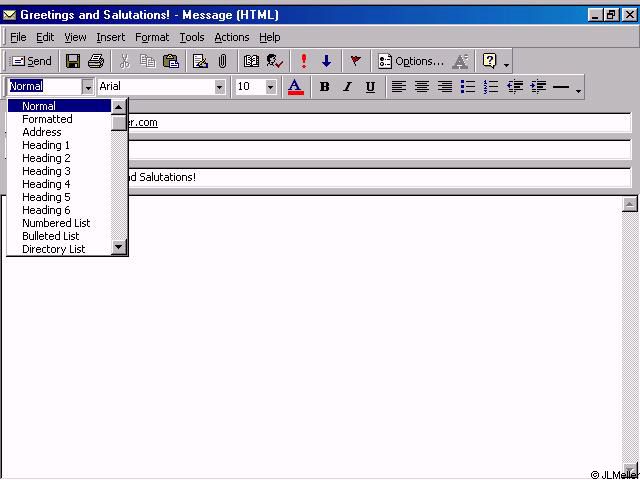Choose Directory List style
This screenshot has height=480, width=640.
[59, 249]
